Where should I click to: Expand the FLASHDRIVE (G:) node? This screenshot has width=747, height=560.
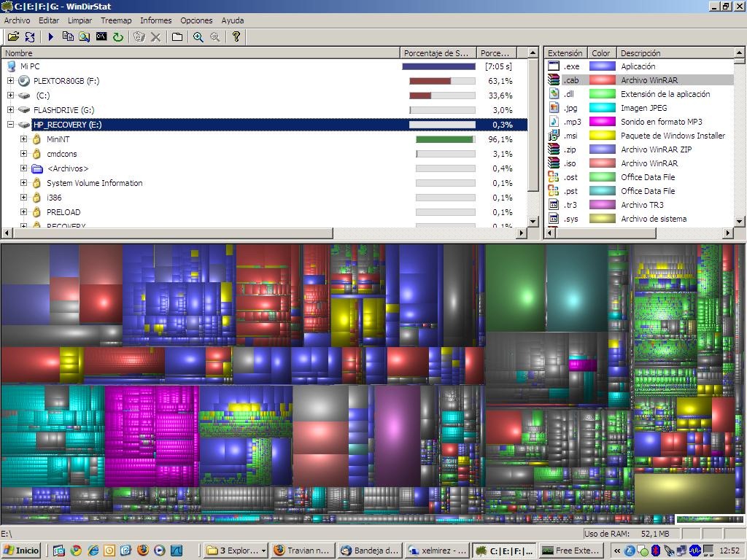pos(10,110)
